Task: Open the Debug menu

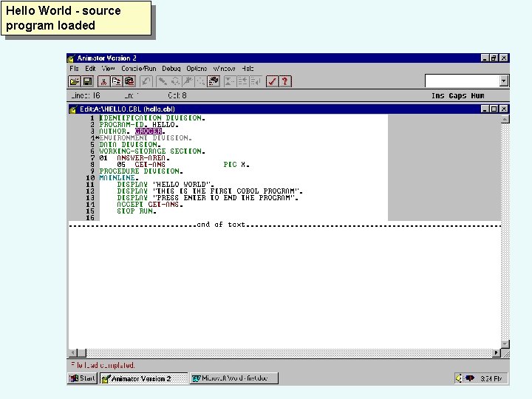Action: point(171,69)
